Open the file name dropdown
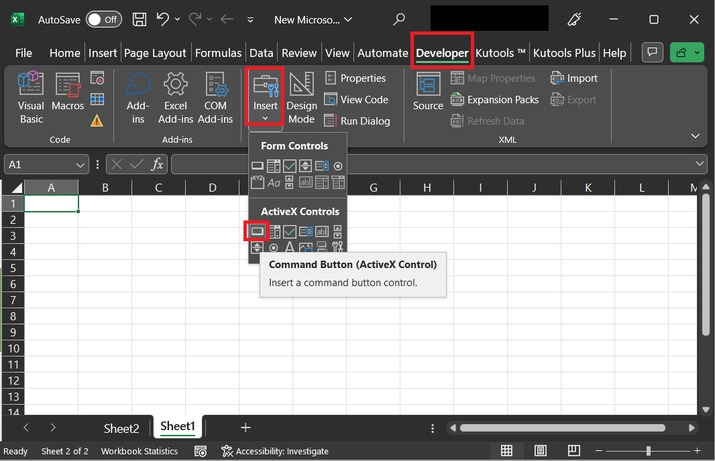 pos(348,20)
